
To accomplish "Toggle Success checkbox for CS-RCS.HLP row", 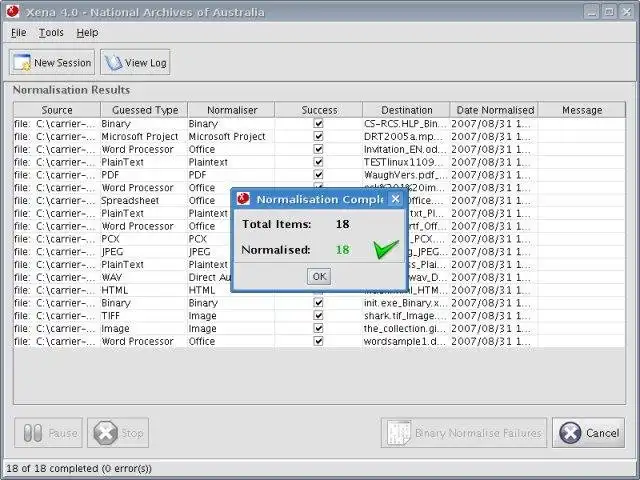I will click(318, 123).
